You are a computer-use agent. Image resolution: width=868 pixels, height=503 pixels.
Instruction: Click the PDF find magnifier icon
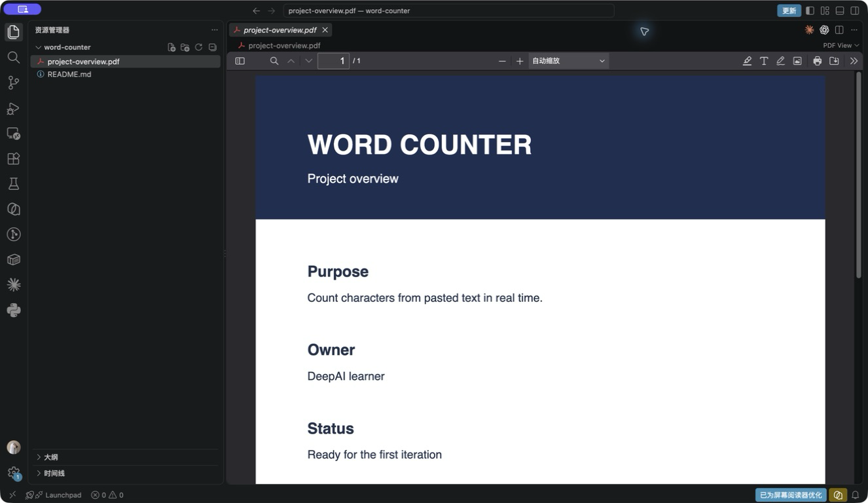coord(274,61)
